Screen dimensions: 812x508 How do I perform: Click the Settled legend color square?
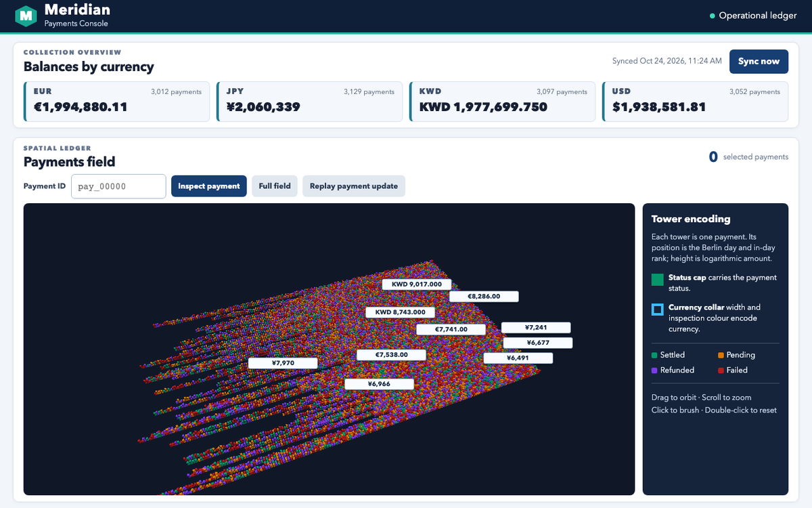tap(654, 355)
